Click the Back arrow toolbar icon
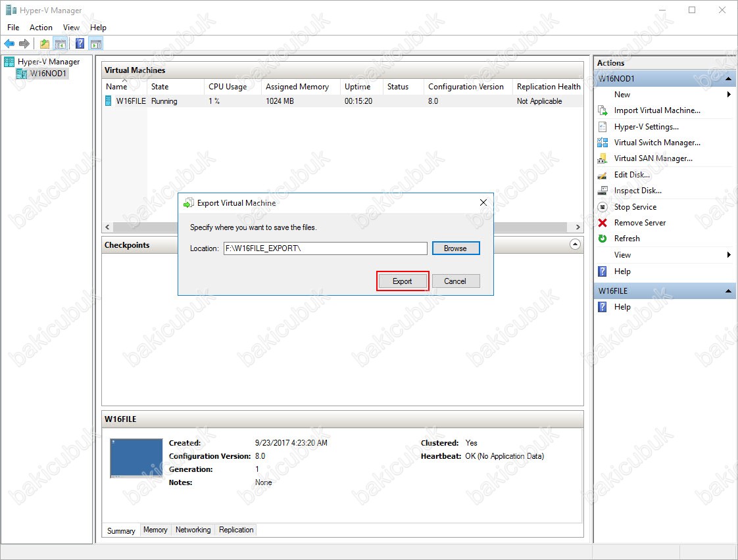Screen dimensions: 738x560 click(x=9, y=44)
